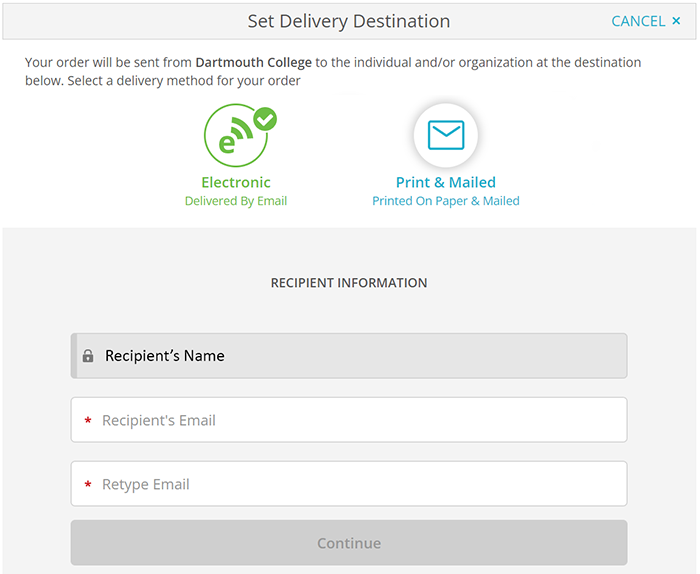
Task: Click the Printed On Paper & Mailed subtitle
Action: point(446,201)
